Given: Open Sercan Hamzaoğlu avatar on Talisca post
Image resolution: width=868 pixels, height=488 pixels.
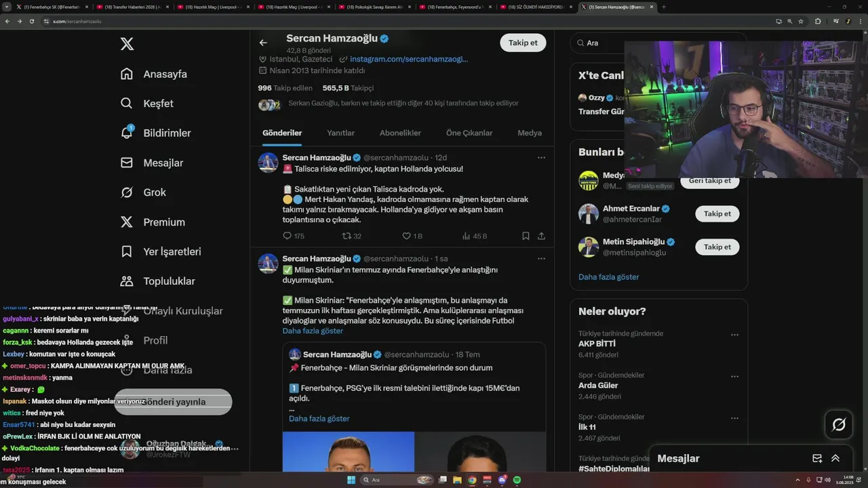Looking at the screenshot, I should [x=268, y=163].
